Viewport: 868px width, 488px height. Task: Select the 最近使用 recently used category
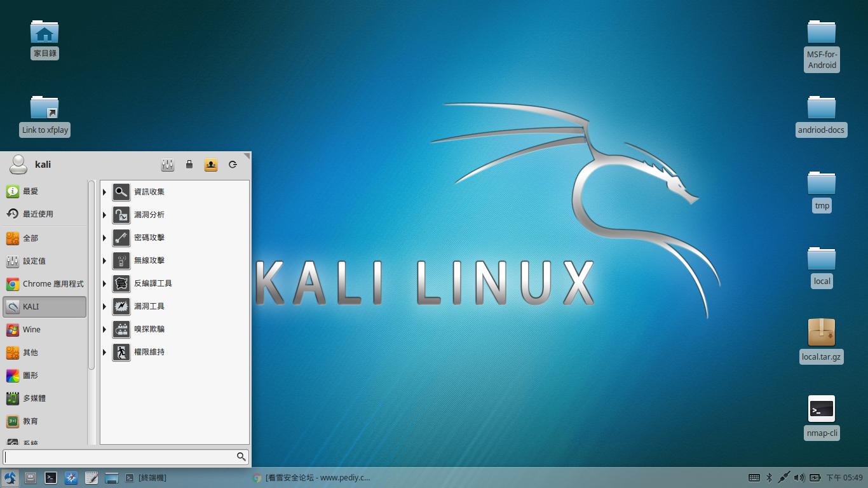pyautogui.click(x=44, y=214)
